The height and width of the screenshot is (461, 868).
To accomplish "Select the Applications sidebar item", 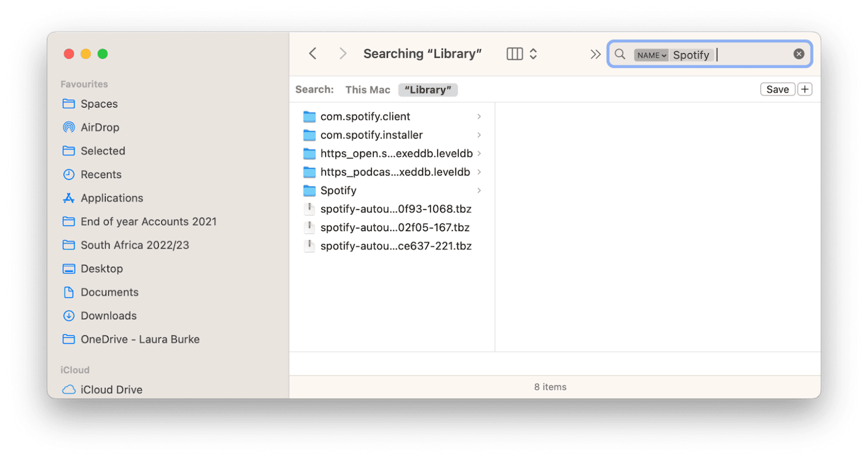I will [x=112, y=197].
